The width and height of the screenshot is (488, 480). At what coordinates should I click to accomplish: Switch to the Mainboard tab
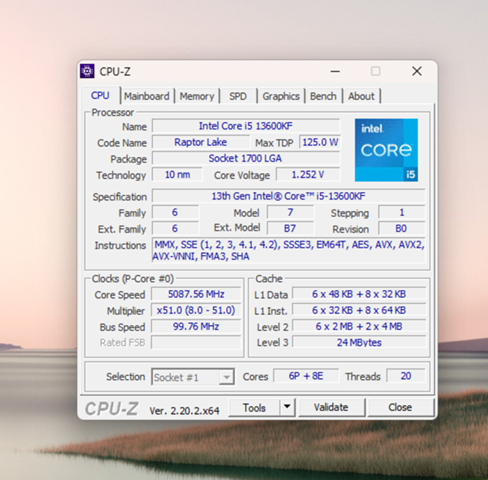pyautogui.click(x=147, y=96)
